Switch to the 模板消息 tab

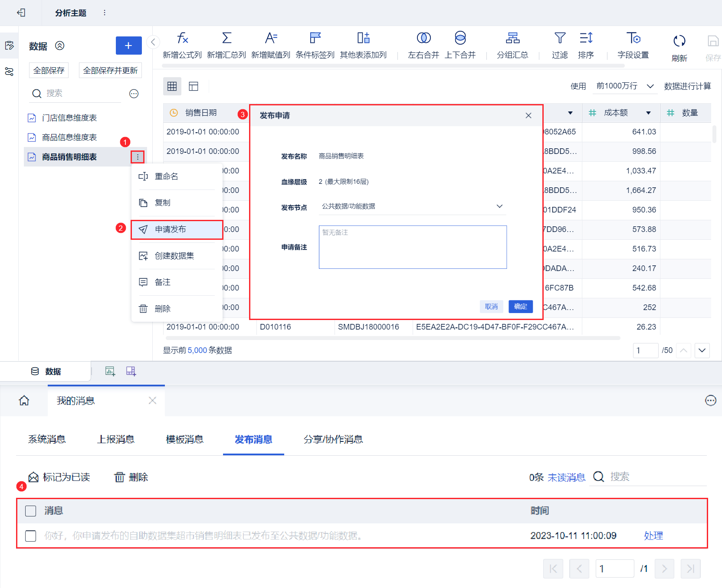(x=185, y=439)
